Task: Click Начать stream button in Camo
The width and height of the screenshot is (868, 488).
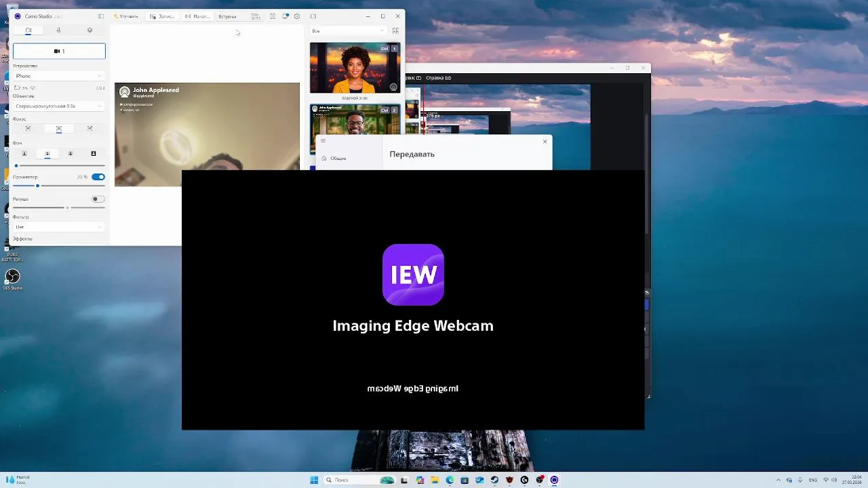Action: [x=197, y=16]
